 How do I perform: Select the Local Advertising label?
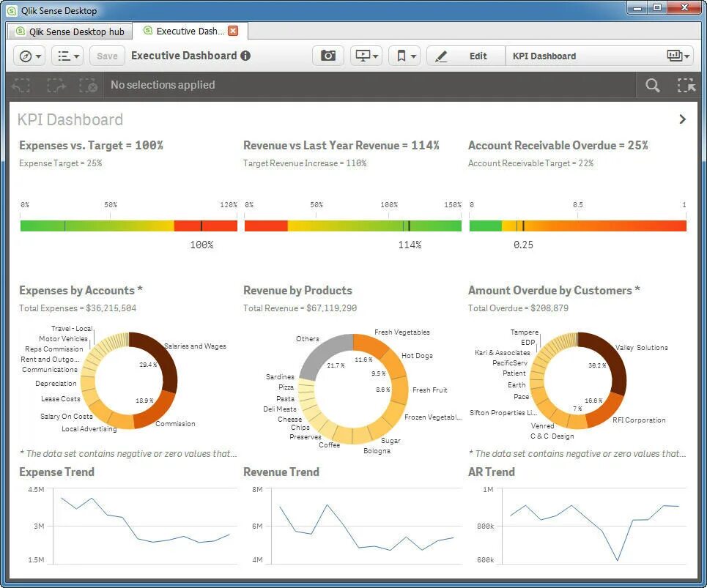click(89, 429)
